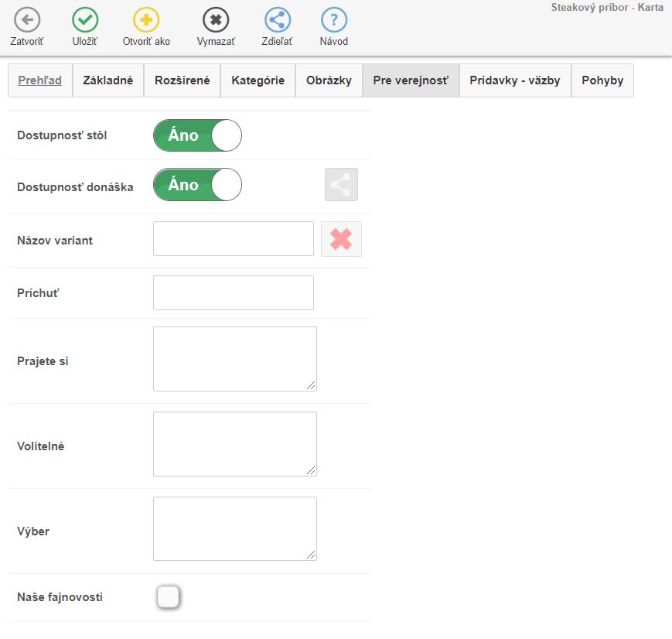Screen dimensions: 672x639
Task: Click into the Príchuť input field
Action: (233, 293)
